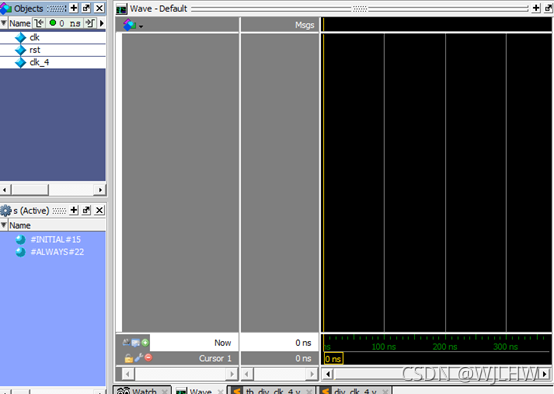Select the #ALWAYS#22 process

point(57,252)
